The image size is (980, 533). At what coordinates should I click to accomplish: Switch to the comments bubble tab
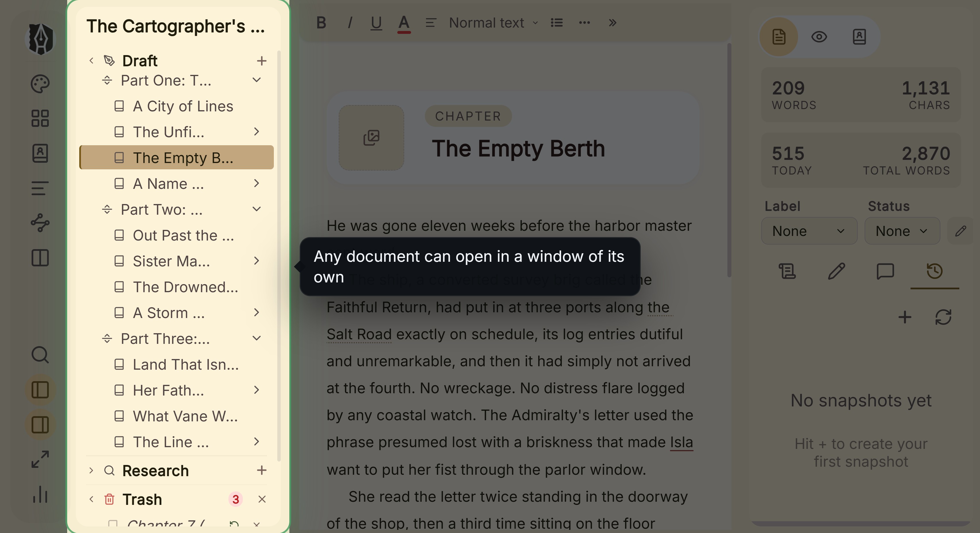coord(885,271)
